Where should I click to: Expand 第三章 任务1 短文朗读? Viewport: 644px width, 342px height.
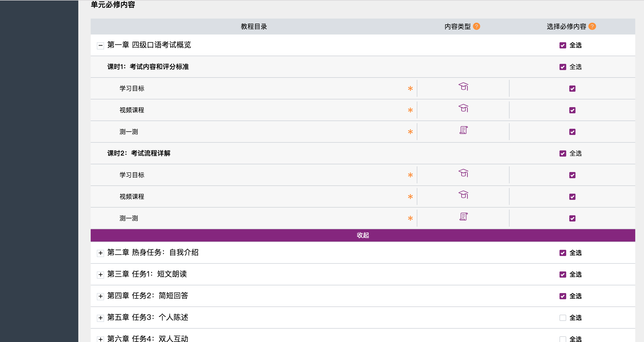100,275
